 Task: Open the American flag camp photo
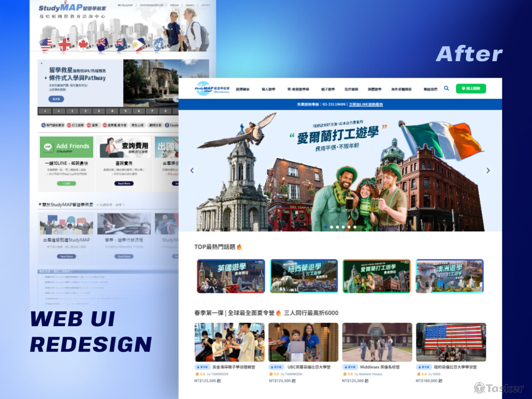(451, 342)
